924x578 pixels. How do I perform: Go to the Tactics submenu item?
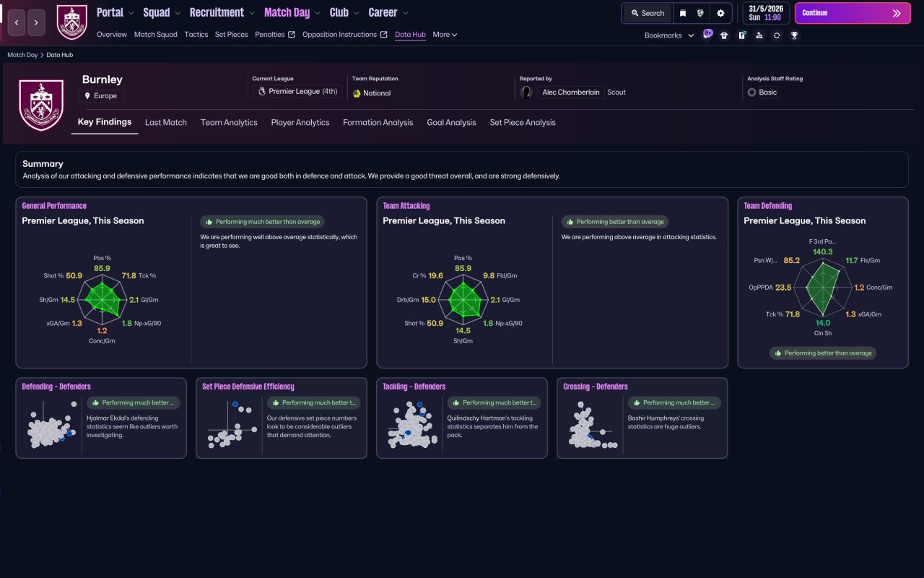(196, 35)
